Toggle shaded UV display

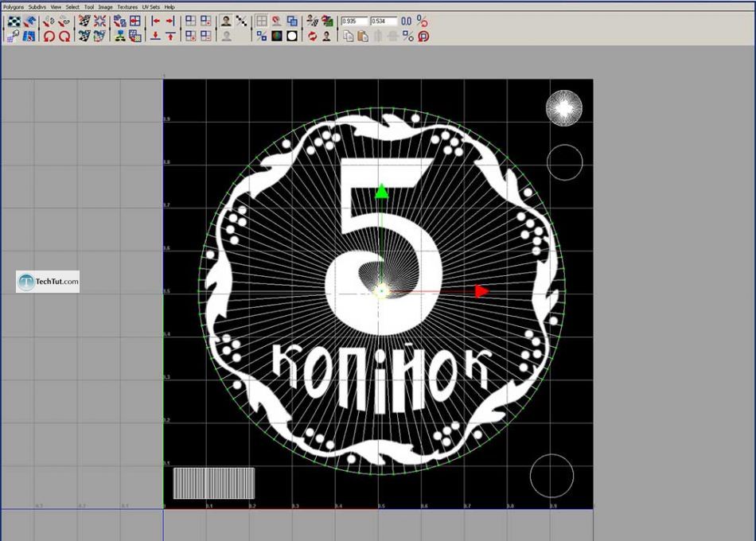tap(292, 21)
